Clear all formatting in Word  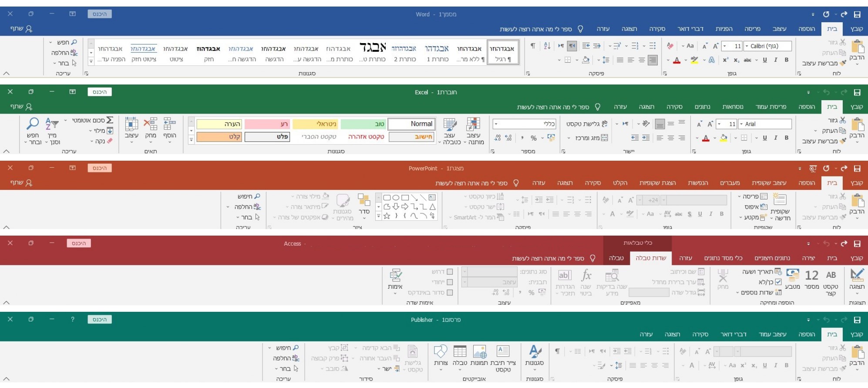(670, 46)
